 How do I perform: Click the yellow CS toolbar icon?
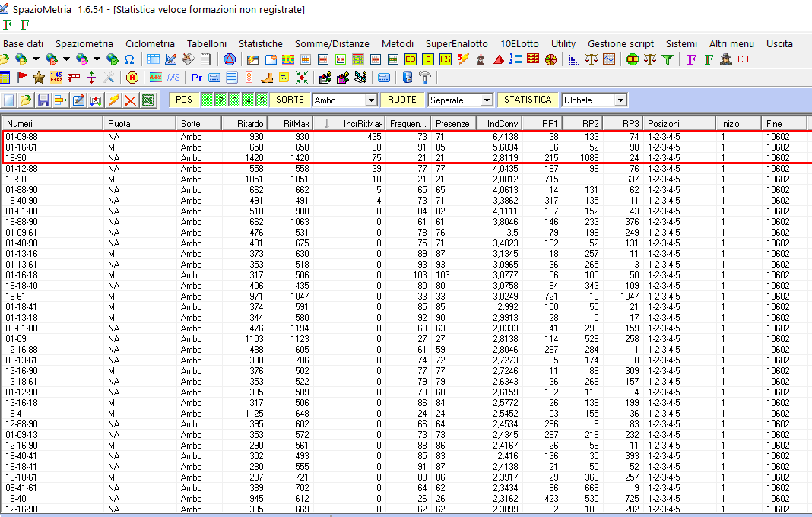[x=446, y=59]
